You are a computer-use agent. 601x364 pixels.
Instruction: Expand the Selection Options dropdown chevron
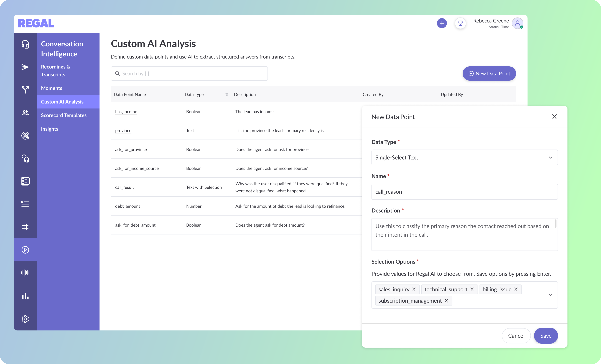coord(550,295)
